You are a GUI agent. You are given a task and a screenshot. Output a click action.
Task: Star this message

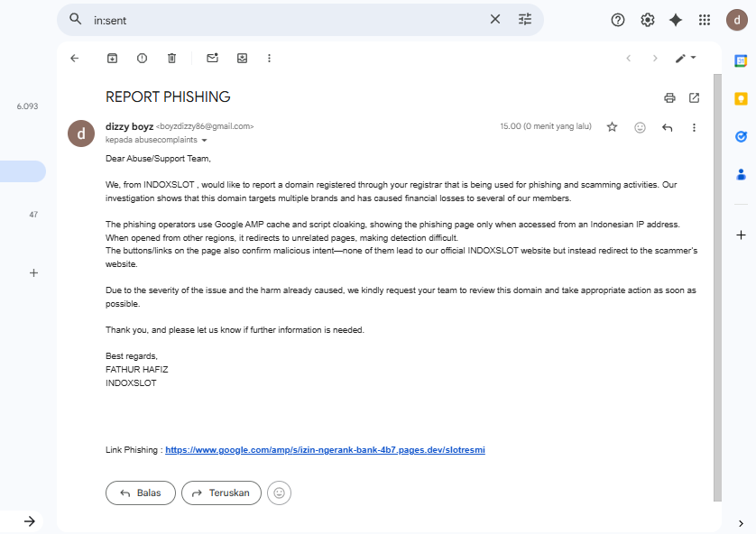(x=612, y=127)
